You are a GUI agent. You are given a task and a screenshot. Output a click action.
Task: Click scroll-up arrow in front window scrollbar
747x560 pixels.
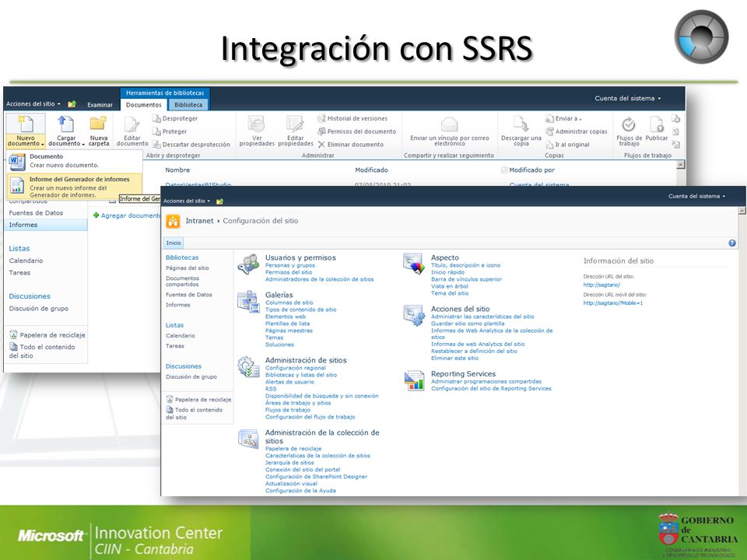pos(742,210)
